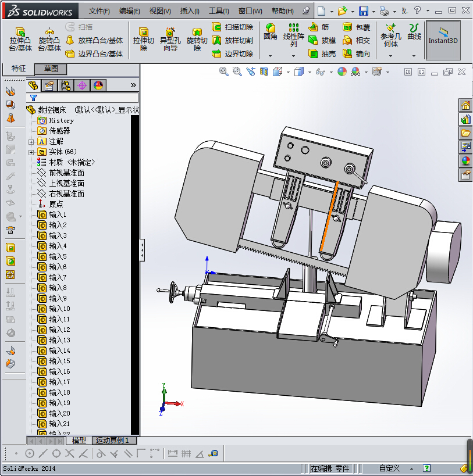Open the Reference Geometry (参考几何体) tool
473x476 pixels.
[390, 35]
